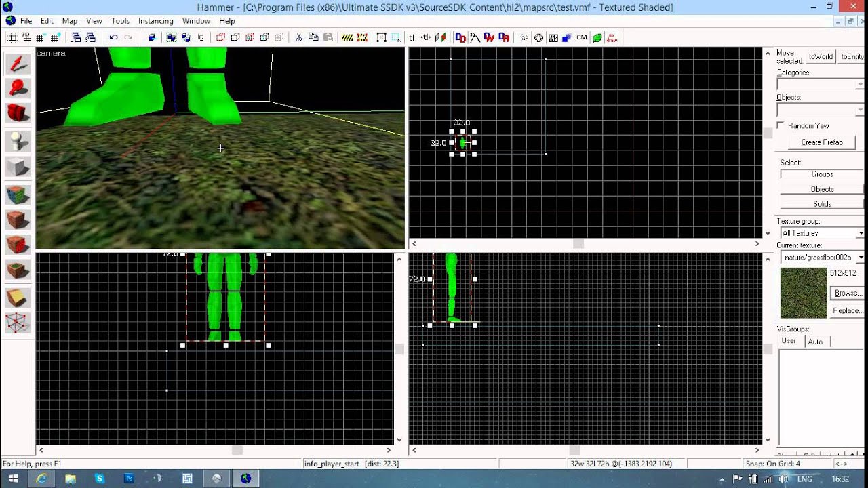Click the blue overlapping squares toolbar icon
This screenshot has width=868, height=488.
[567, 37]
